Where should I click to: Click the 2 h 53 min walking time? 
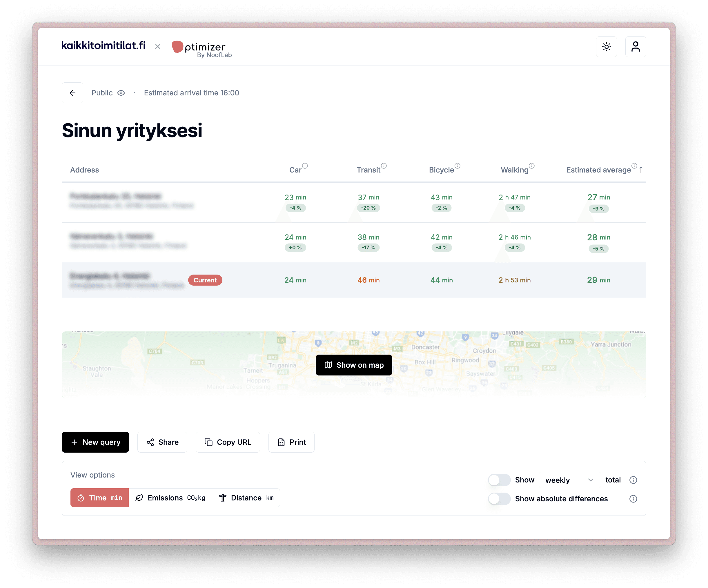515,280
